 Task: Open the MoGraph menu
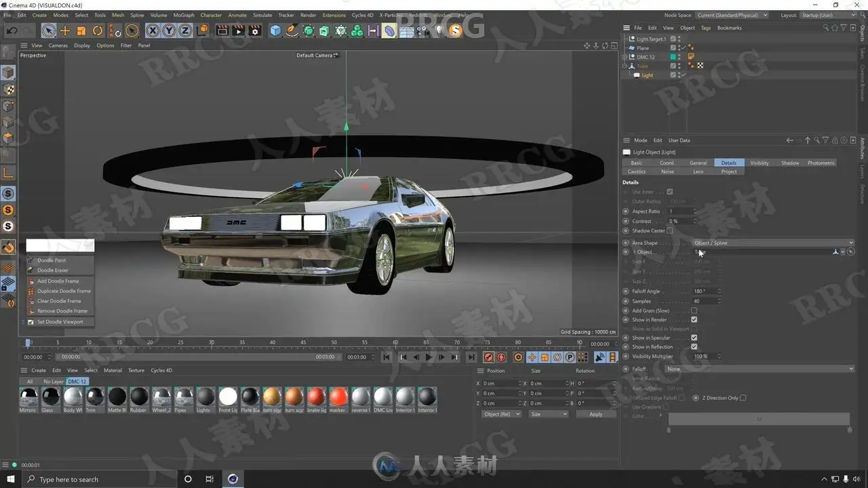[183, 15]
